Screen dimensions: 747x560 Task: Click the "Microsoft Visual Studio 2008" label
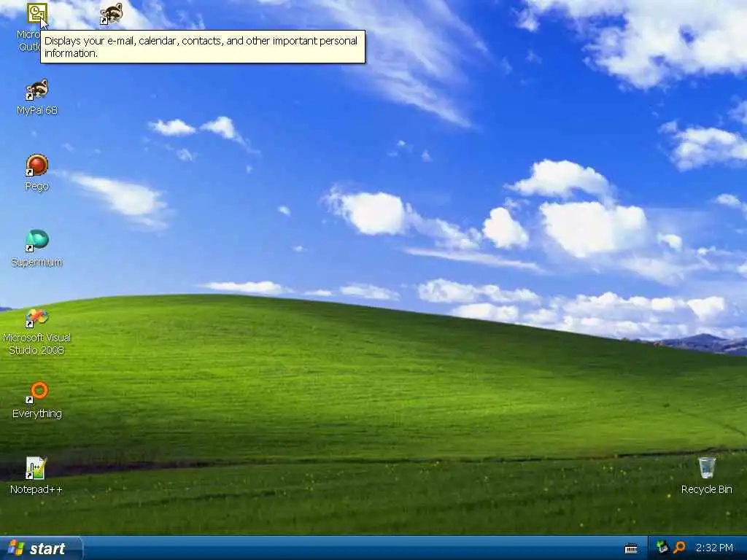tap(36, 344)
